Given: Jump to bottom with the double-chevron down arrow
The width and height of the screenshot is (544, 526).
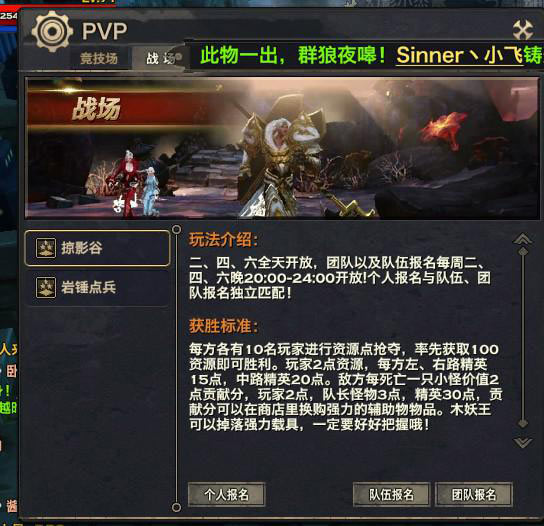Looking at the screenshot, I should (x=523, y=442).
